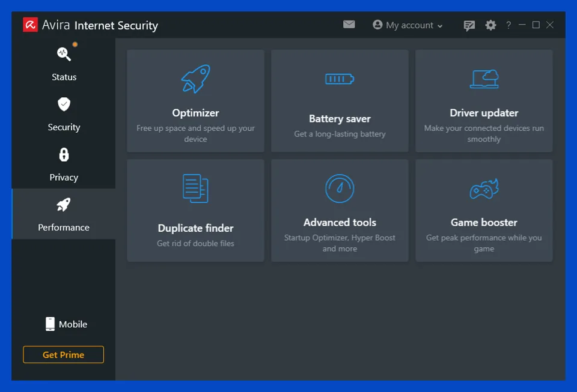Expand the My account dropdown
Image resolution: width=577 pixels, height=392 pixels.
(x=408, y=25)
